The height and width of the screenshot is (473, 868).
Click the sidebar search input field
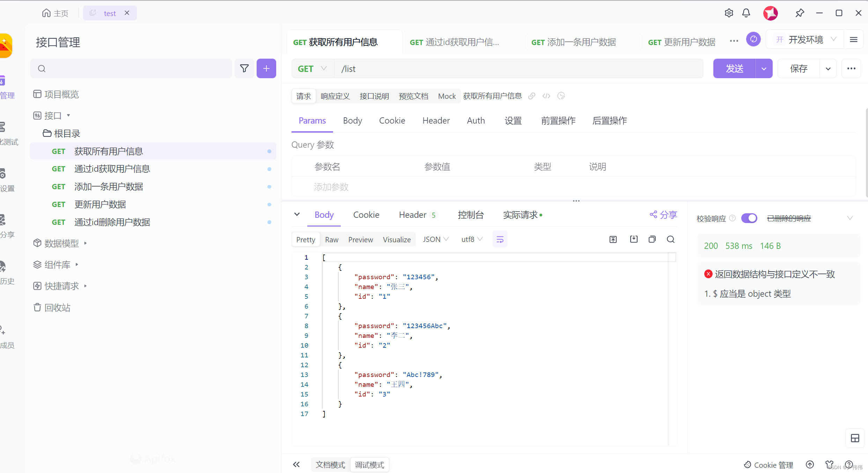[131, 68]
